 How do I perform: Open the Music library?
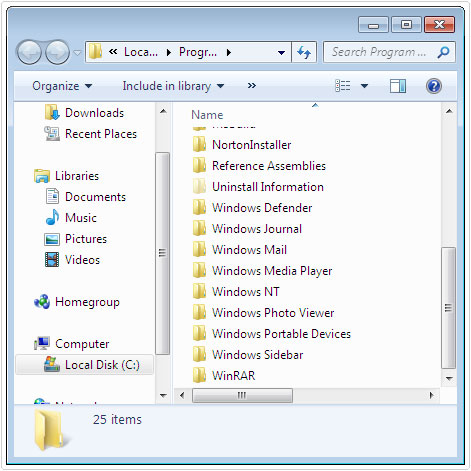click(x=71, y=218)
